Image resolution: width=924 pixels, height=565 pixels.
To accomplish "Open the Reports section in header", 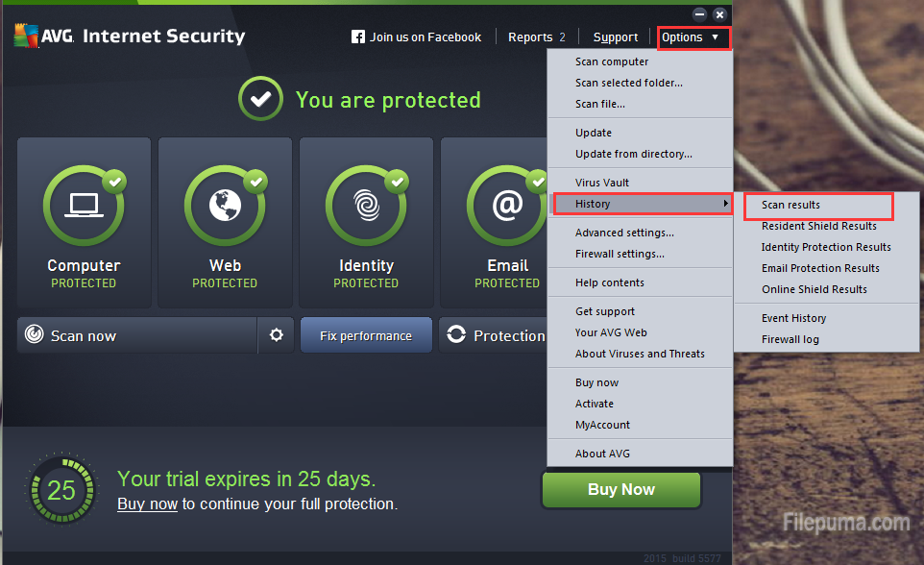I will (536, 37).
